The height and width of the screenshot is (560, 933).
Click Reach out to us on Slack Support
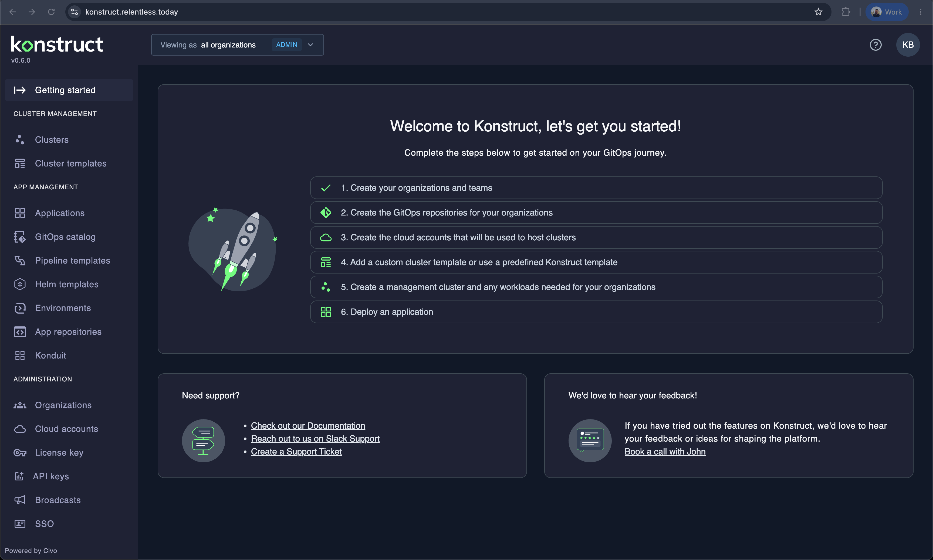pyautogui.click(x=315, y=439)
